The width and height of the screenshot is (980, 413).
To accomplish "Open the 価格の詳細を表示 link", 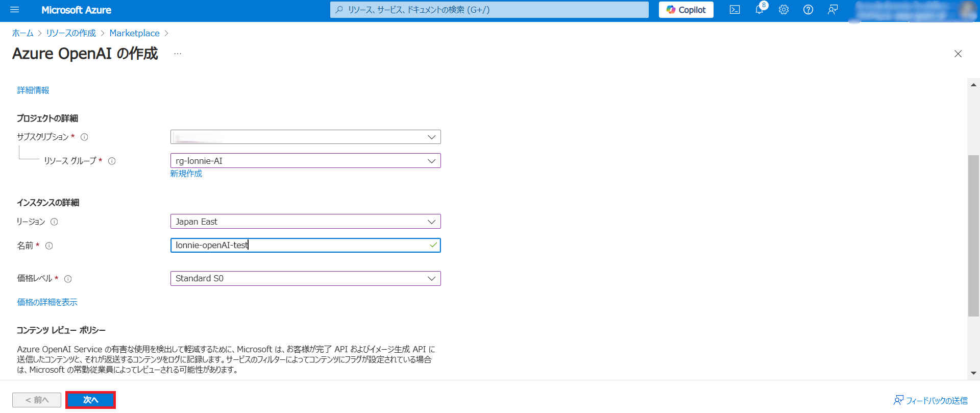I will [x=47, y=302].
